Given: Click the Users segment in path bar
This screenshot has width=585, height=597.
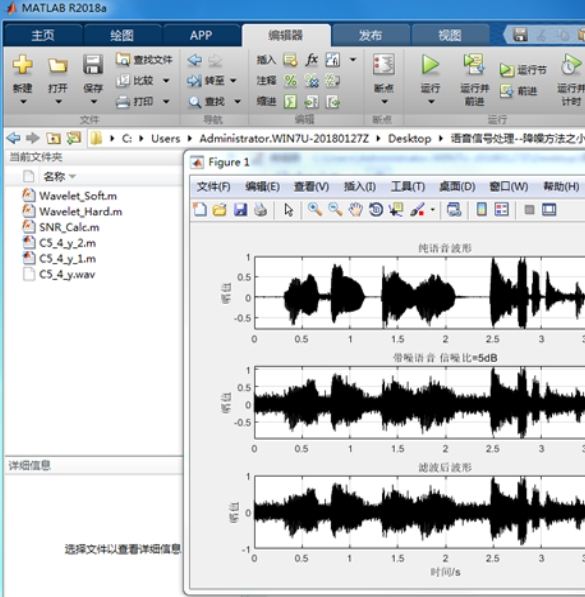Looking at the screenshot, I should point(165,138).
